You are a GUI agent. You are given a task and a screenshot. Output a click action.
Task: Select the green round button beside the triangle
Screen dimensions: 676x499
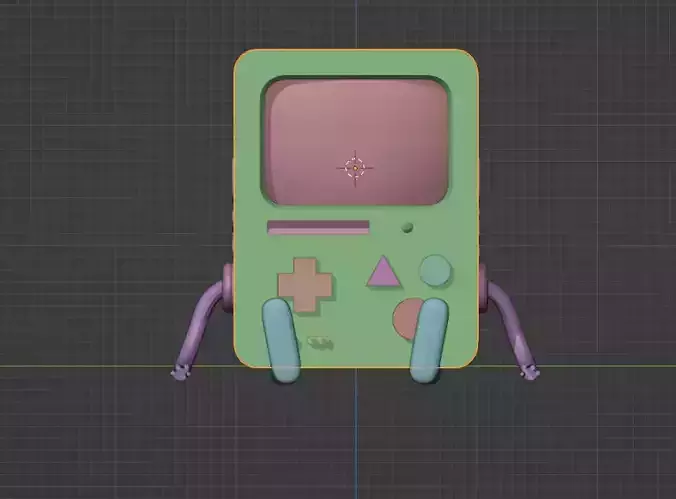click(435, 270)
